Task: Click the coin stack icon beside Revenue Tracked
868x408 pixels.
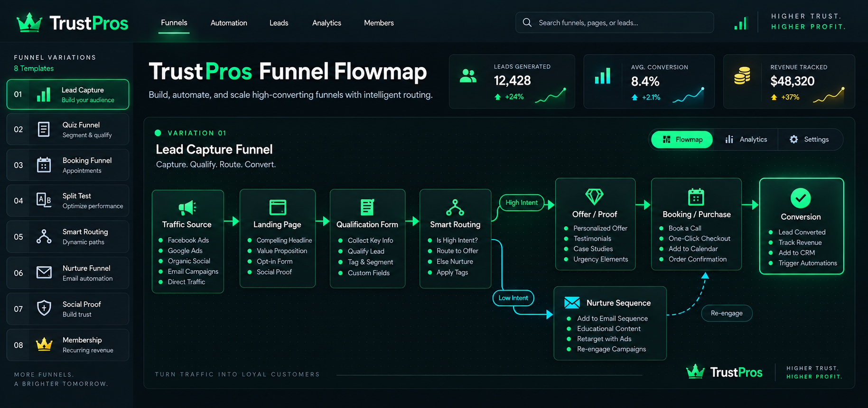Action: pos(742,75)
